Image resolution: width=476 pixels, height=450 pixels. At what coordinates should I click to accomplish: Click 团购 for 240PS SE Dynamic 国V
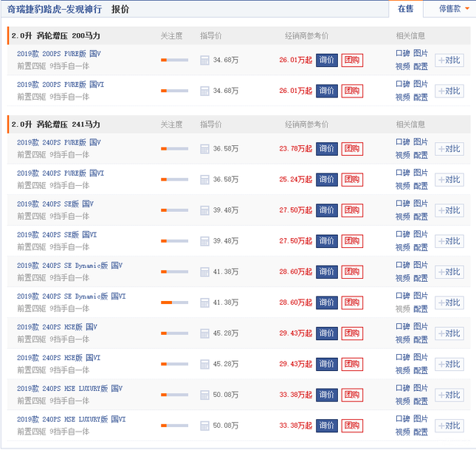coord(352,272)
